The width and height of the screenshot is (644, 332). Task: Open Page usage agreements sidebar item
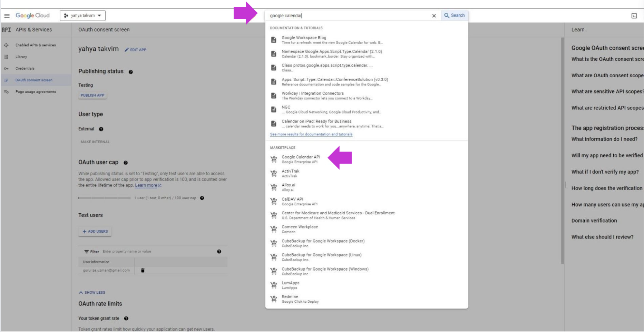tap(36, 92)
